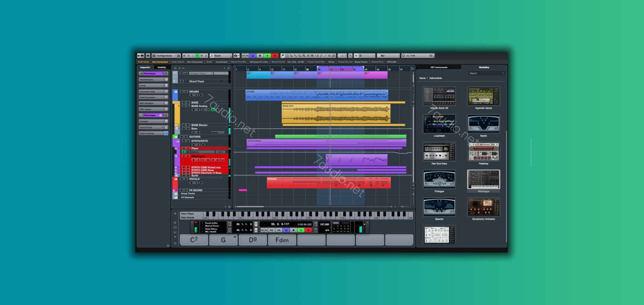Toggle global Solo (S) in toolbar

[188, 56]
